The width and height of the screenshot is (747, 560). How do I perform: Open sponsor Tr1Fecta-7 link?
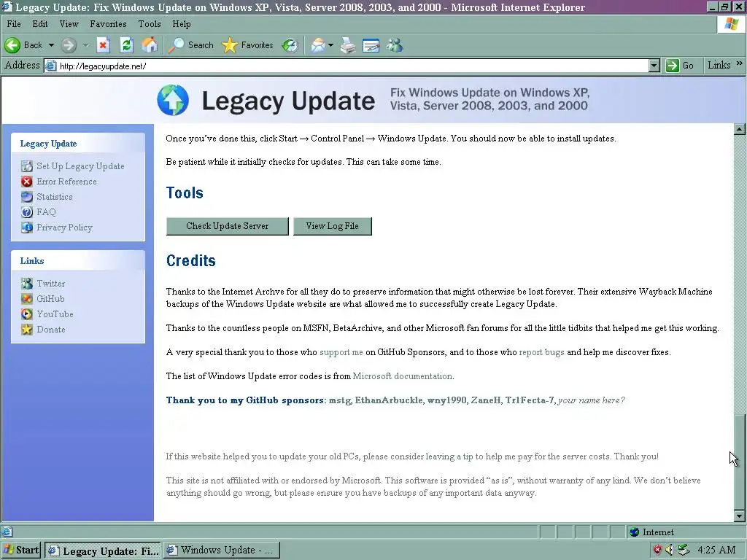[x=530, y=400]
